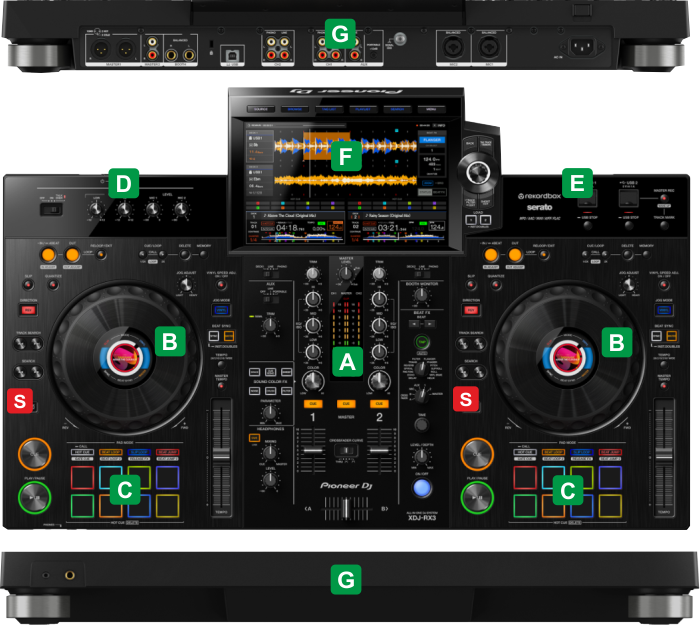Click the FILTER sound color FX button

287,391
